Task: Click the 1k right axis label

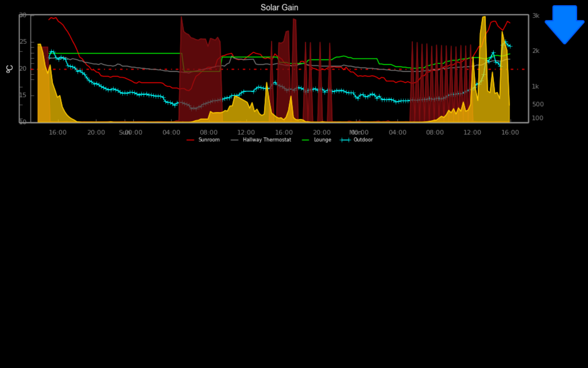Action: [536, 86]
